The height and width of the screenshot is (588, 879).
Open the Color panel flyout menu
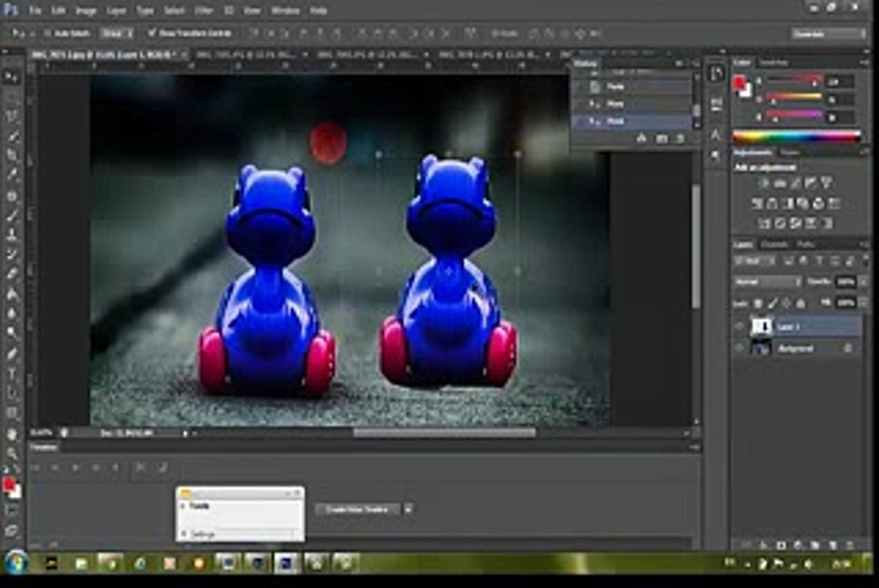[x=863, y=63]
